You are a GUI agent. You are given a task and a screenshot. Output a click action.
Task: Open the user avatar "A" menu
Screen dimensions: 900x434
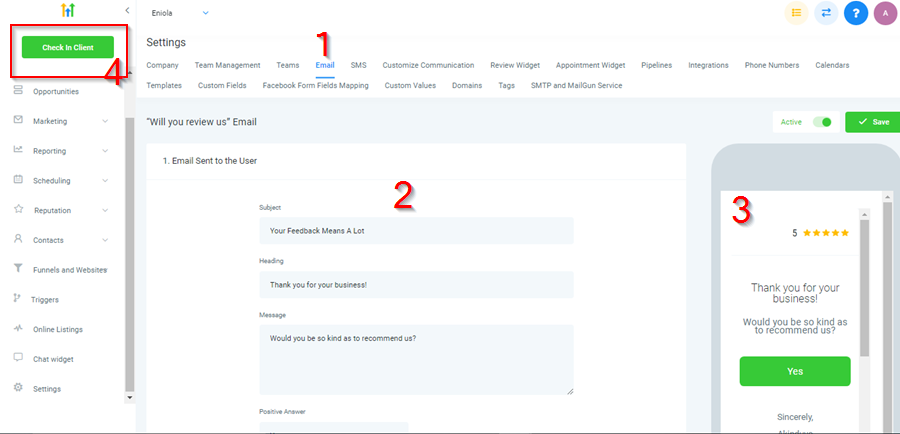pos(886,13)
